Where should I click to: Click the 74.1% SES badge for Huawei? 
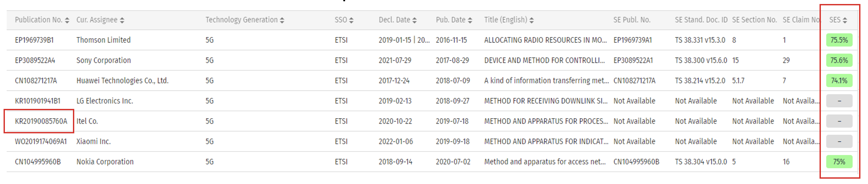(839, 80)
